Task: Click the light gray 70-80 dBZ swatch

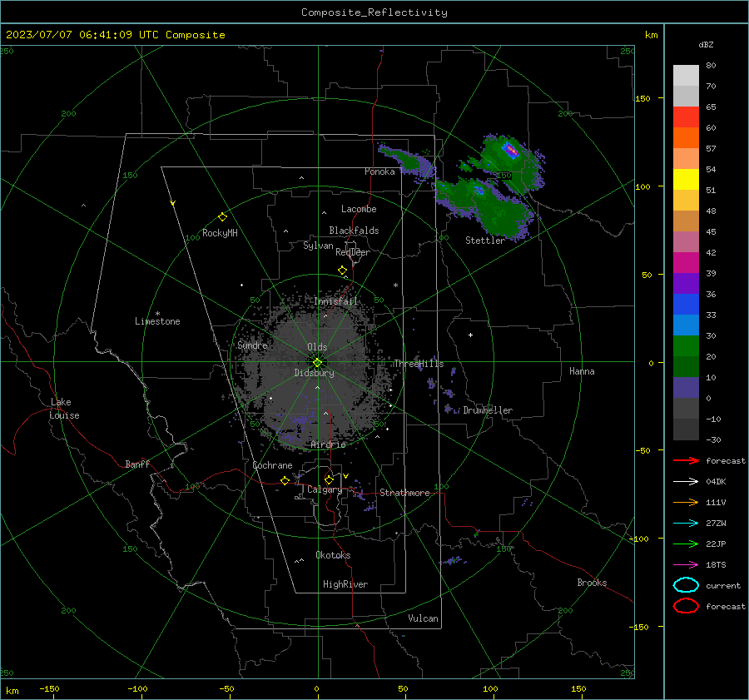Action: [686, 75]
